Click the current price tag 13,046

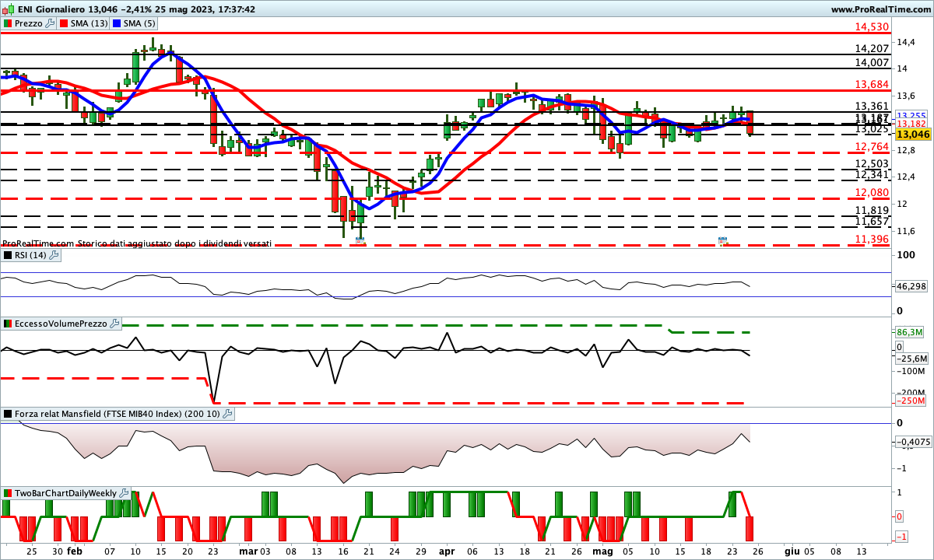point(913,134)
